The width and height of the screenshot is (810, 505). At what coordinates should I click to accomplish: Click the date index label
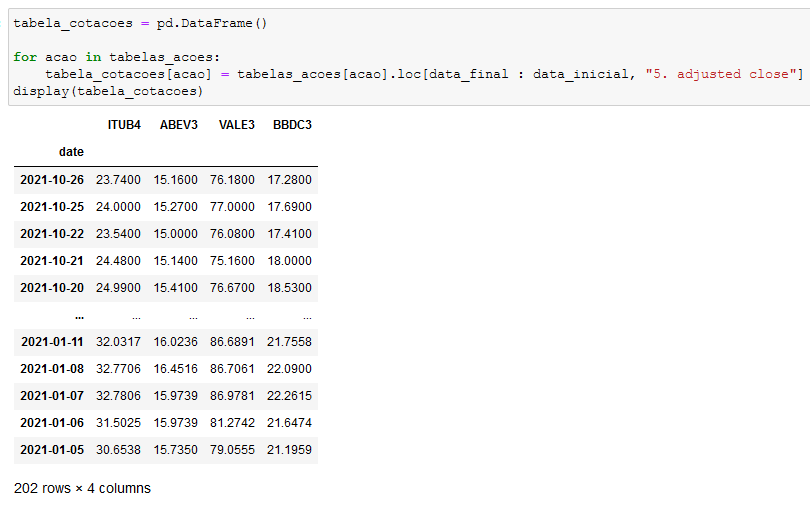[x=71, y=152]
